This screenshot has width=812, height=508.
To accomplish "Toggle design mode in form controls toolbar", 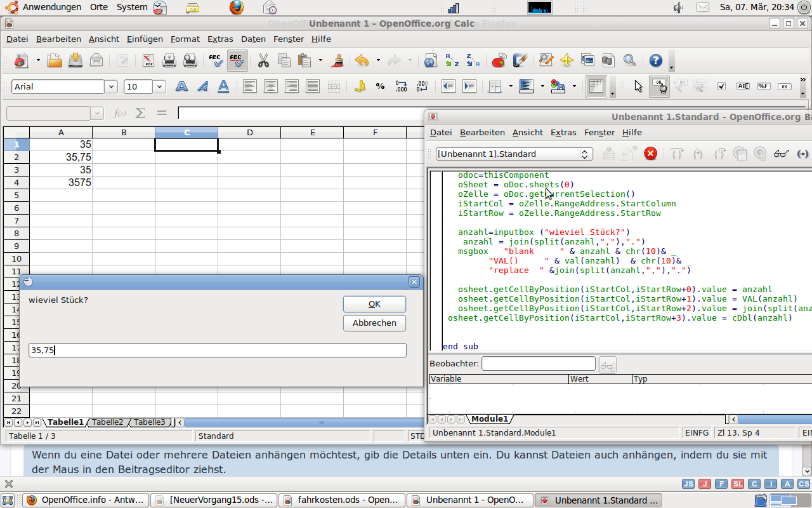I will 660,86.
